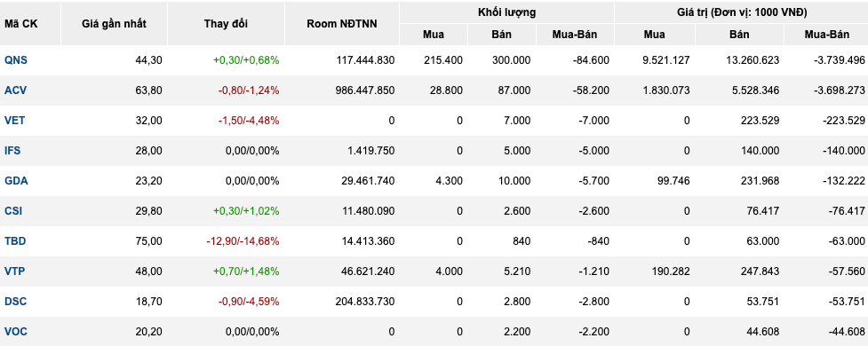Image resolution: width=868 pixels, height=346 pixels.
Task: Click the Room NĐTNN column header
Action: 341,24
